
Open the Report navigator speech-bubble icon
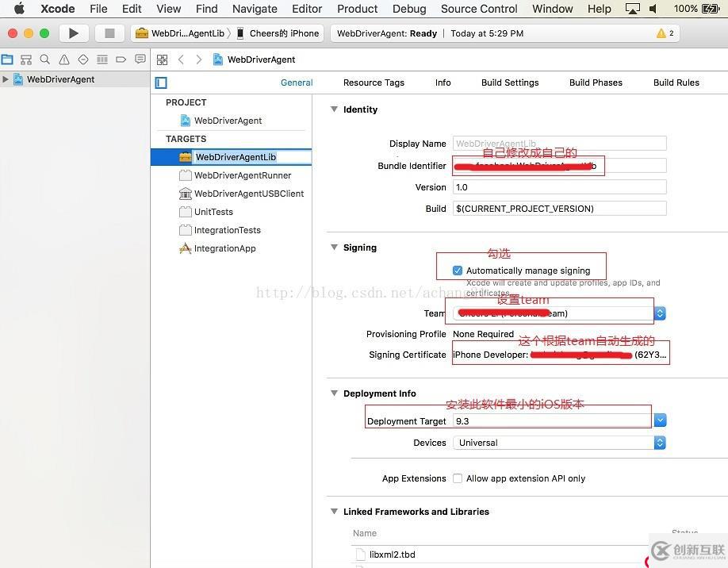(x=140, y=59)
